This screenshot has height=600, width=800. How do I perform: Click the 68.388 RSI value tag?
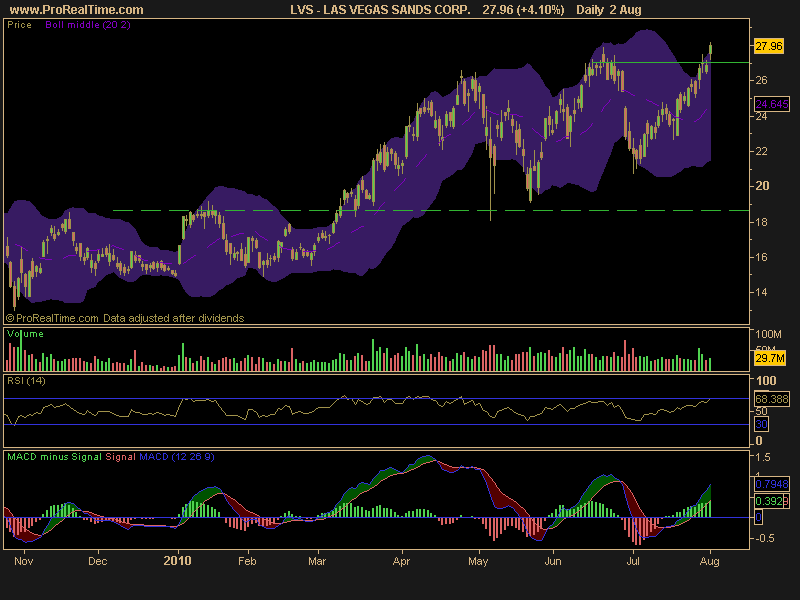tap(771, 398)
